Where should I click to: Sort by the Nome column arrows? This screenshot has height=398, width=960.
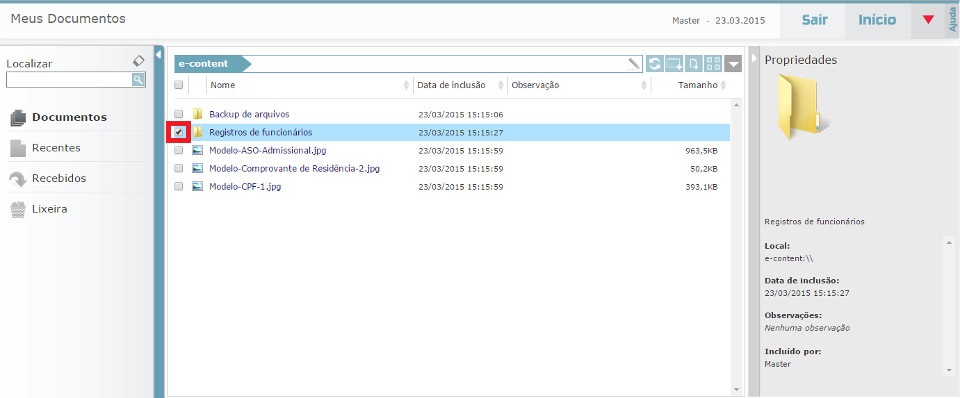click(406, 85)
